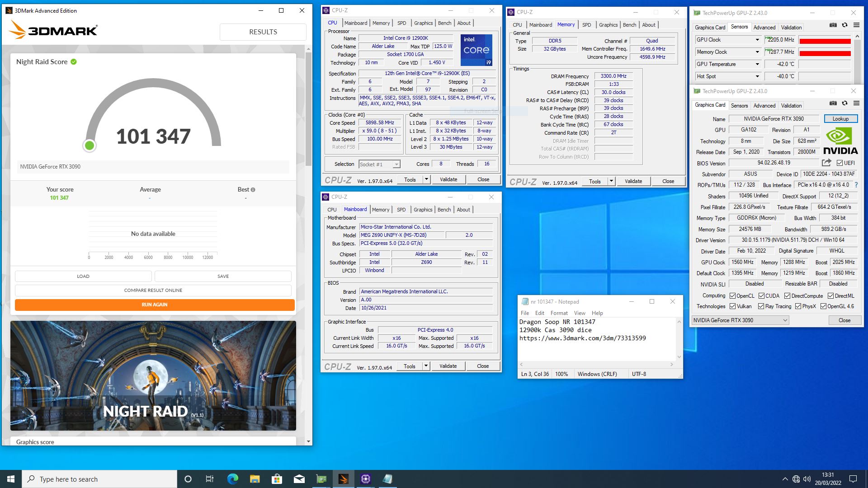Image resolution: width=868 pixels, height=488 pixels.
Task: Open Task View on the taskbar
Action: [210, 479]
